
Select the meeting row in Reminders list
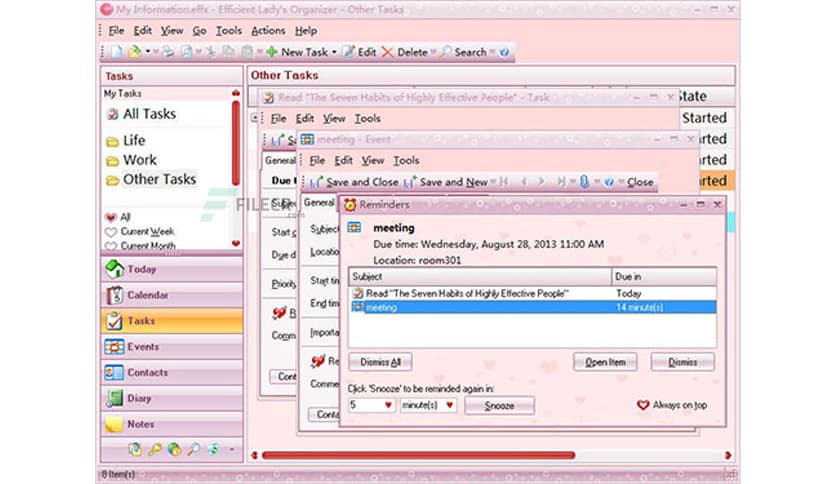tap(533, 307)
